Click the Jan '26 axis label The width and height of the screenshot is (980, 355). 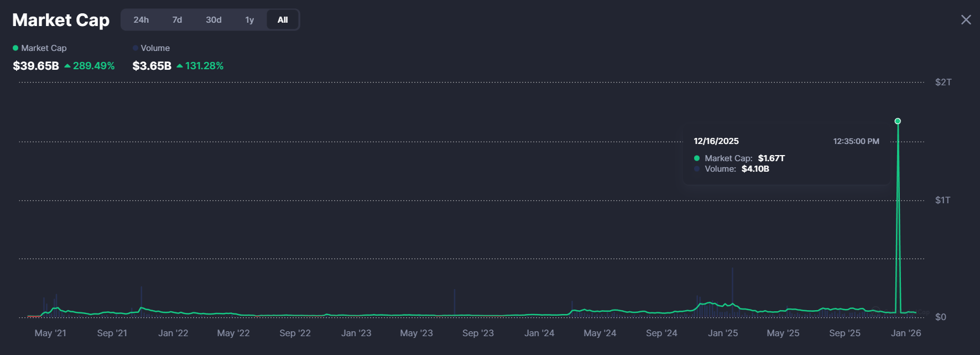coord(906,333)
